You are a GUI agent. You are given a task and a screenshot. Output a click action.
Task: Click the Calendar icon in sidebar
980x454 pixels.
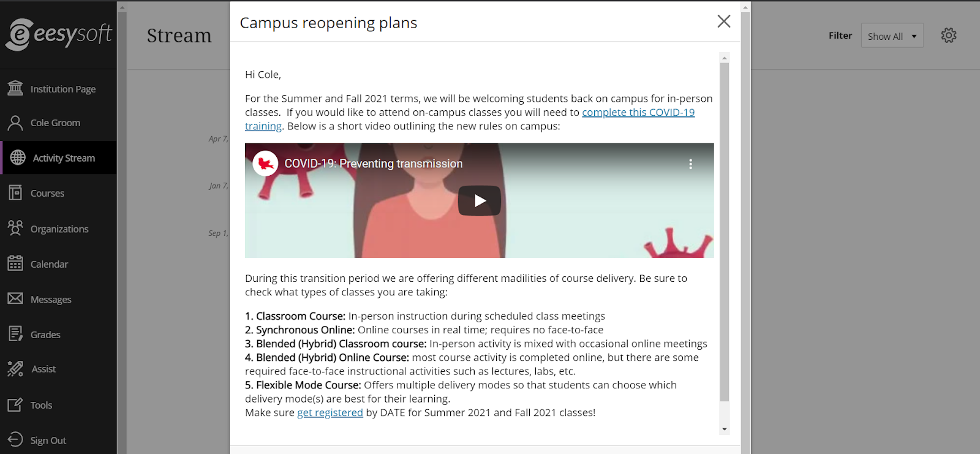tap(15, 263)
